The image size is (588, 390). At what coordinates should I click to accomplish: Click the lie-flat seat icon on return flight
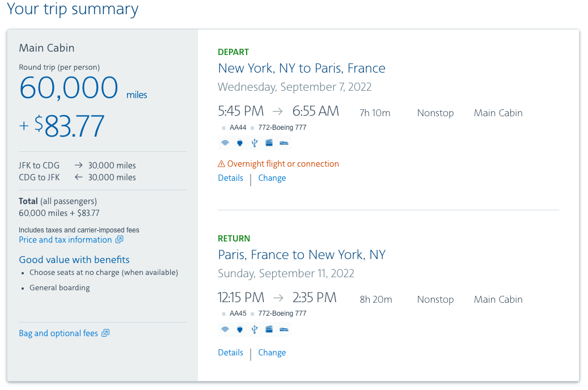pos(284,329)
